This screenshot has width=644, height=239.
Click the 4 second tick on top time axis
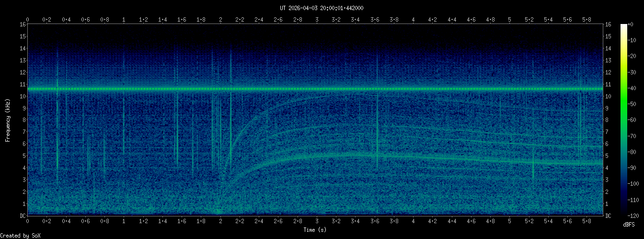[413, 20]
